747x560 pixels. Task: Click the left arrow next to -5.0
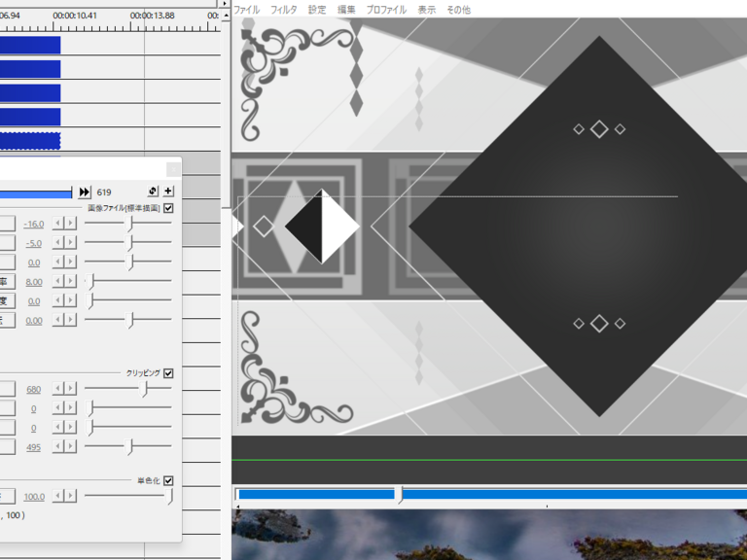pos(58,243)
